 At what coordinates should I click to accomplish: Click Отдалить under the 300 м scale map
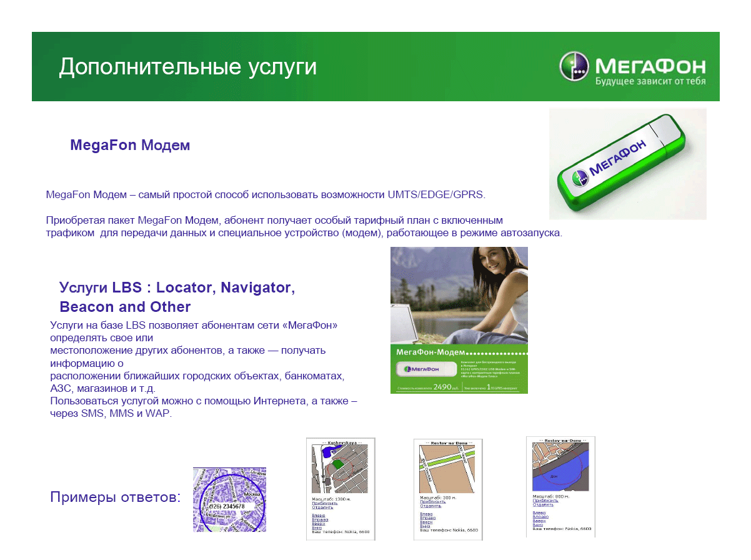point(430,506)
